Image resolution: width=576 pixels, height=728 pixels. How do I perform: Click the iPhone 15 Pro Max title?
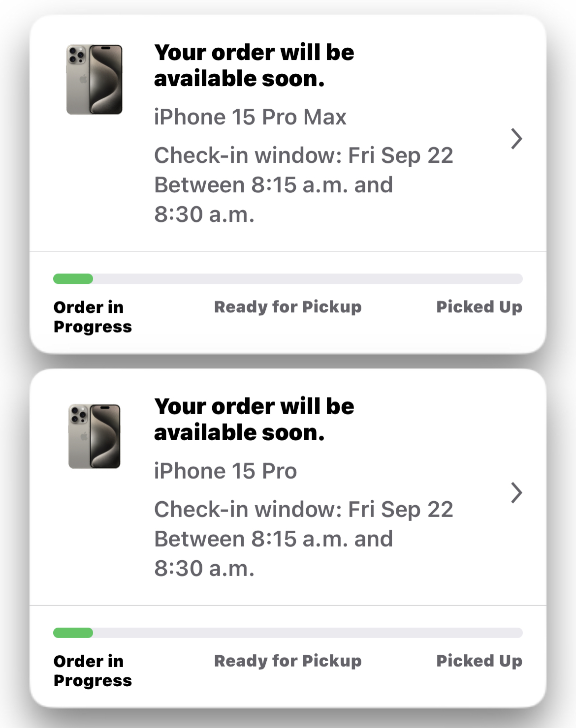coord(250,117)
